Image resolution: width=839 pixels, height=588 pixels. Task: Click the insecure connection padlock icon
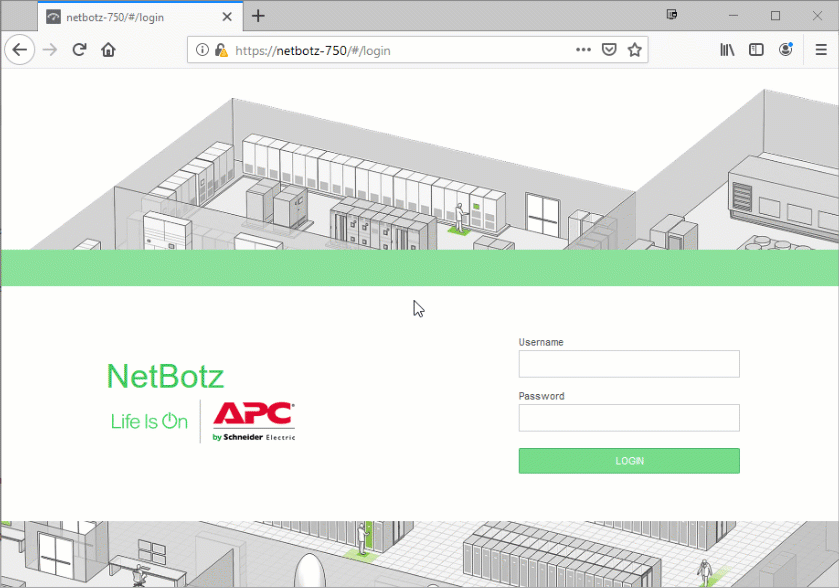[x=221, y=50]
